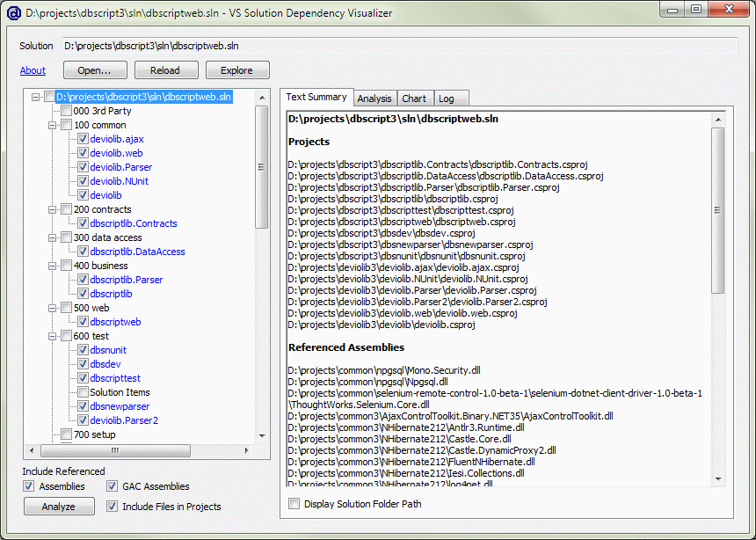This screenshot has width=756, height=540.
Task: Uncheck the dbscriptlib.DataAccess checkbox
Action: 83,252
